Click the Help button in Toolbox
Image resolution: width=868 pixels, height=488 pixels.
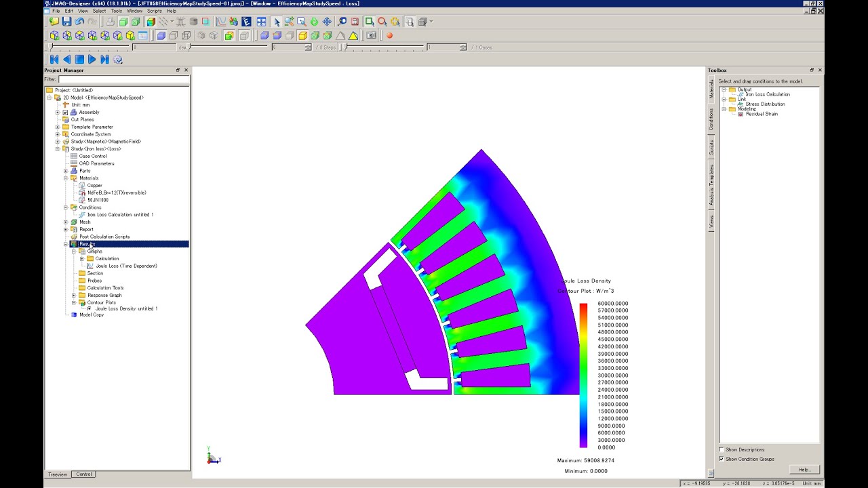[804, 469]
